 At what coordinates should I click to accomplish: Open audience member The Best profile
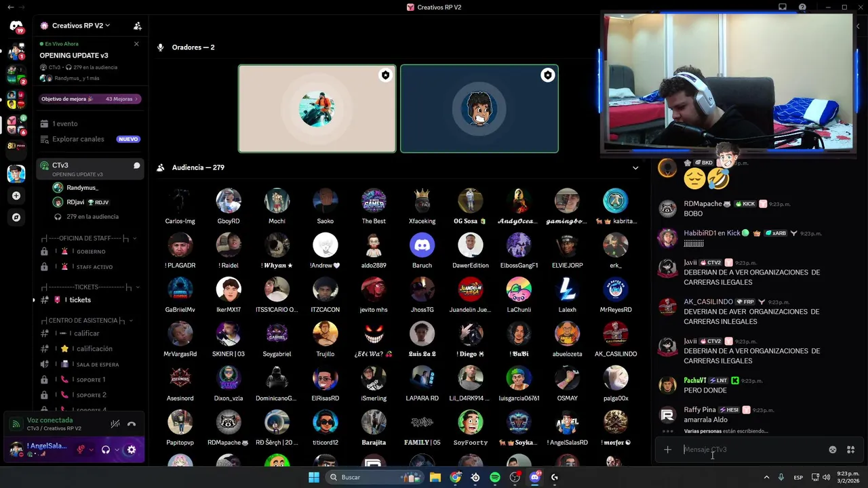374,206
